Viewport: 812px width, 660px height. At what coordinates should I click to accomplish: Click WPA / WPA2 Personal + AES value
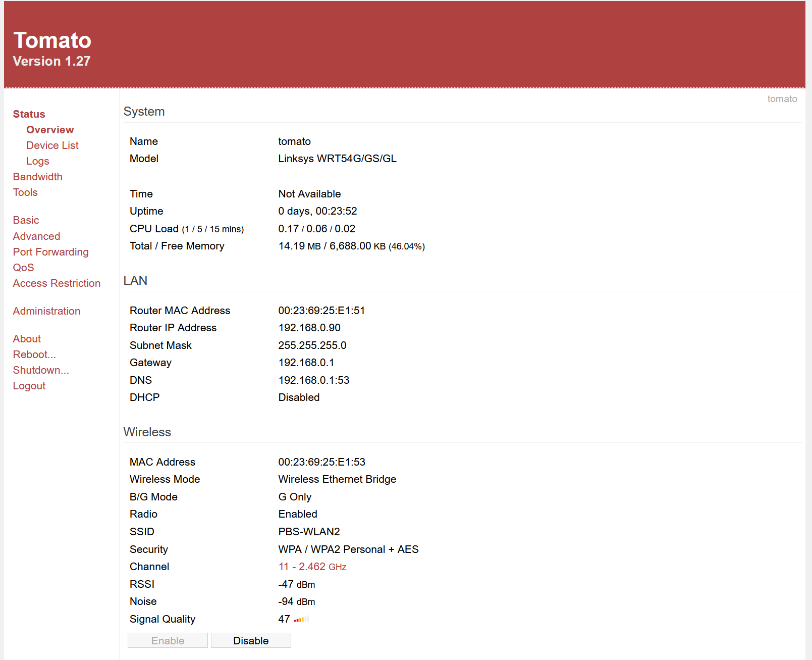tap(348, 549)
